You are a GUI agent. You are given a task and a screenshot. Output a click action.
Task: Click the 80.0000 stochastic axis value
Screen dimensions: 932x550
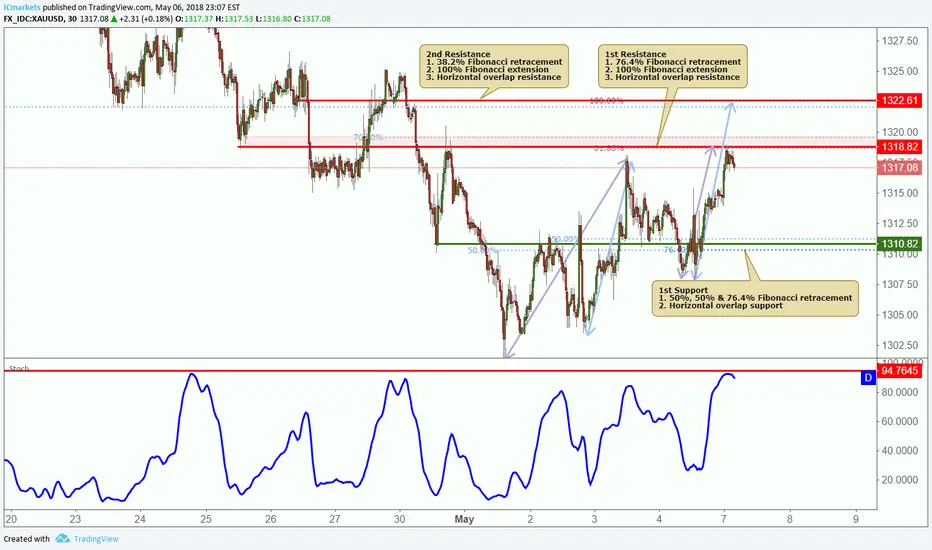[x=900, y=392]
